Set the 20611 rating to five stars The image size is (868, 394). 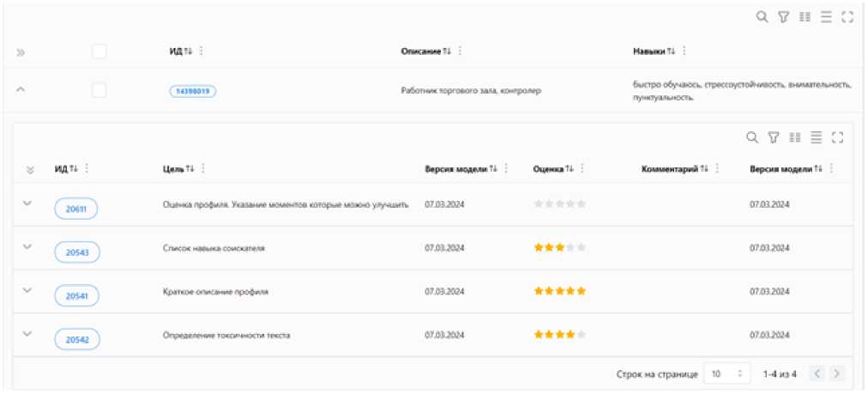[582, 204]
